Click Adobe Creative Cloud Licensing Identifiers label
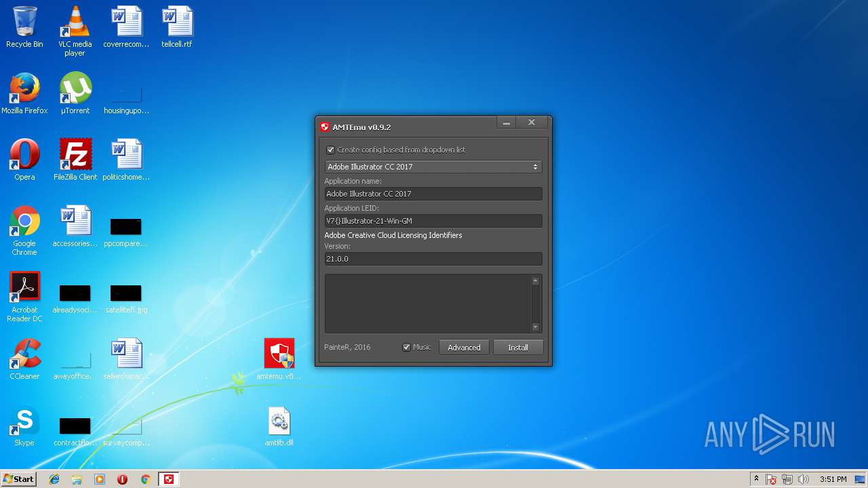Image resolution: width=868 pixels, height=488 pixels. 393,235
